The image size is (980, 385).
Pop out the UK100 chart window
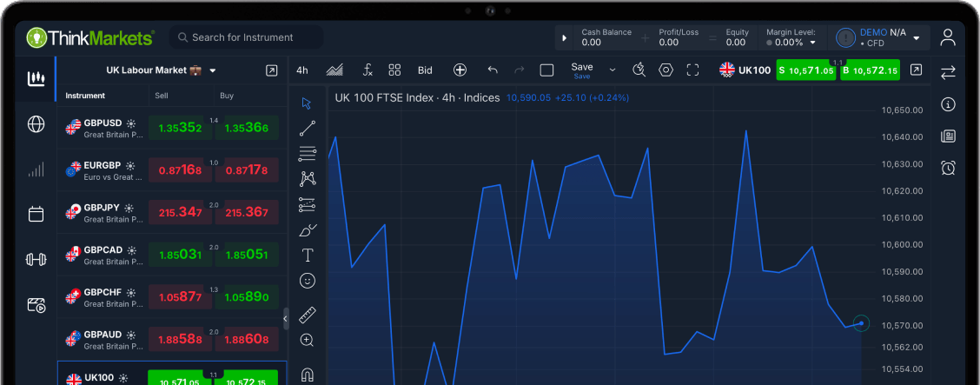click(916, 70)
